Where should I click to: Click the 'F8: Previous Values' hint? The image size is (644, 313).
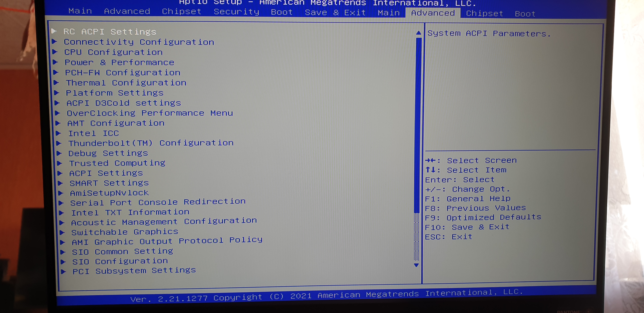click(x=475, y=208)
